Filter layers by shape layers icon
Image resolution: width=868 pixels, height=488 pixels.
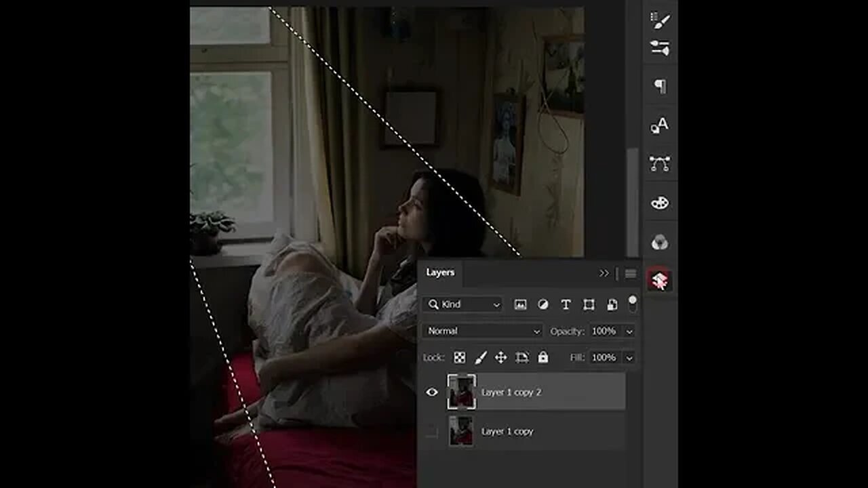[589, 305]
